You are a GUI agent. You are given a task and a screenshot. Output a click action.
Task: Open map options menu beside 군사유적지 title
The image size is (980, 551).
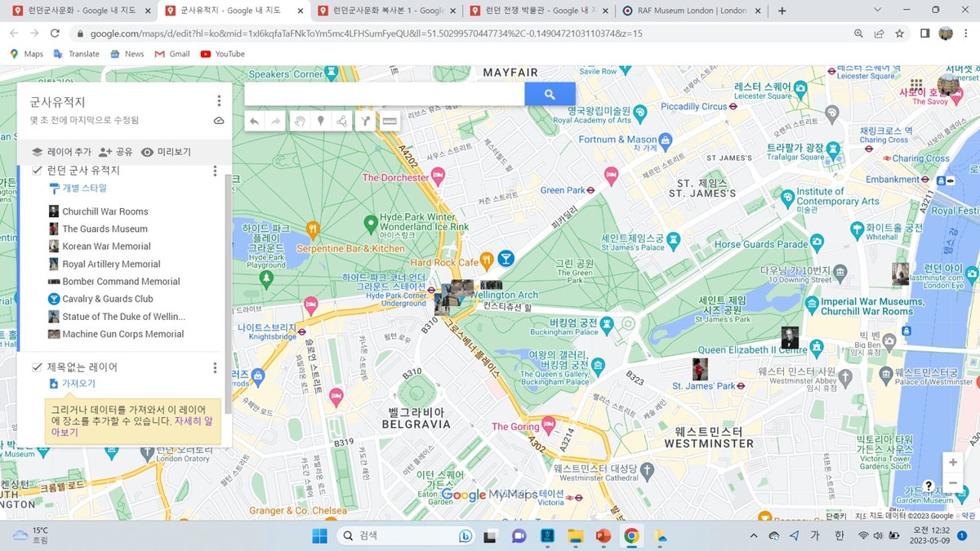tap(219, 101)
